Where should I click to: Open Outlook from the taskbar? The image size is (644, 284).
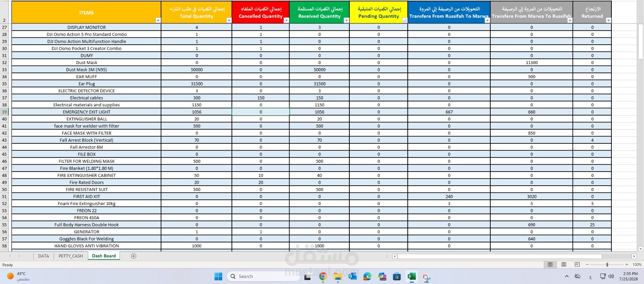353,276
